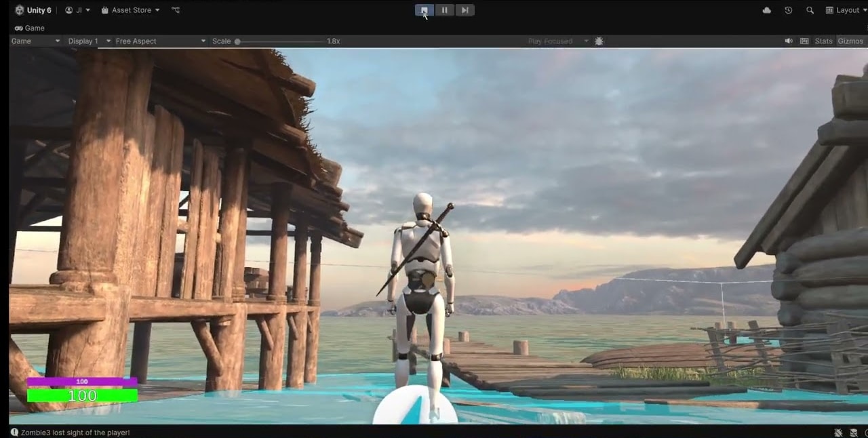
Task: Stop play mode with the Play button
Action: coord(425,10)
